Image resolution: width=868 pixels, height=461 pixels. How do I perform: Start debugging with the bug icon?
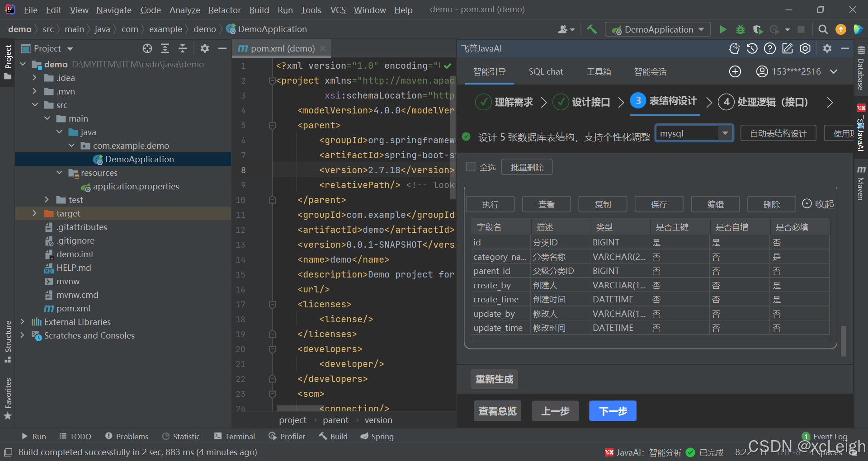[x=740, y=29]
